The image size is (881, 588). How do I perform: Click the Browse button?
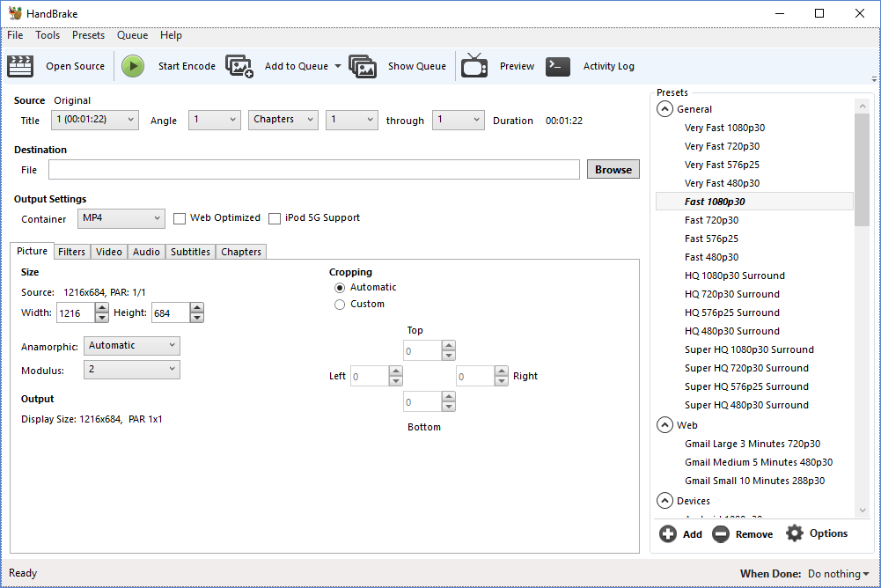pos(613,169)
